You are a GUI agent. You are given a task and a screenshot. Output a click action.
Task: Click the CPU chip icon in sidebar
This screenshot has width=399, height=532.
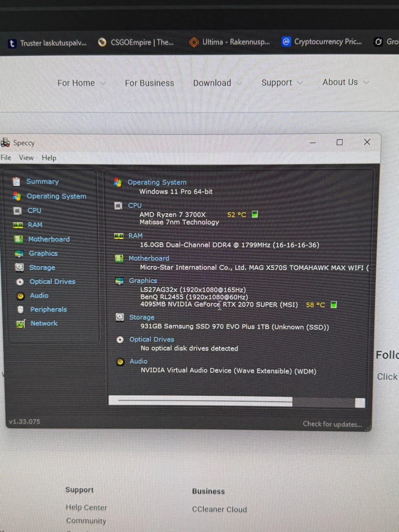click(x=17, y=211)
